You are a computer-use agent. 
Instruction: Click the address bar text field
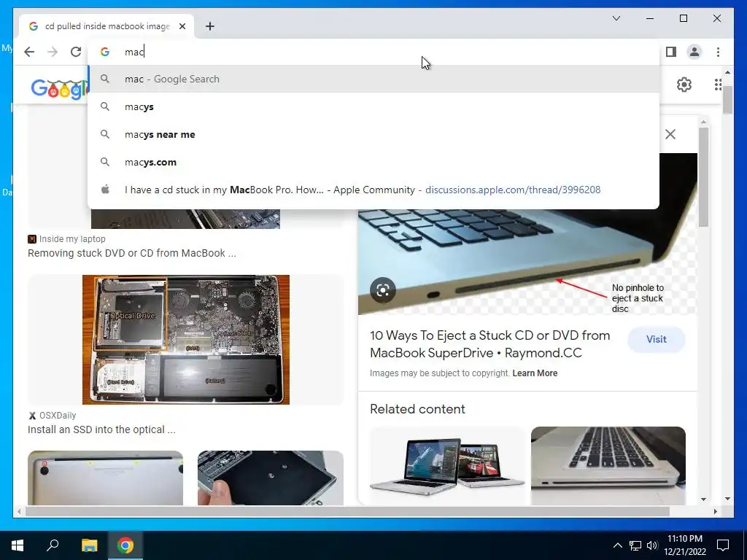pos(373,52)
